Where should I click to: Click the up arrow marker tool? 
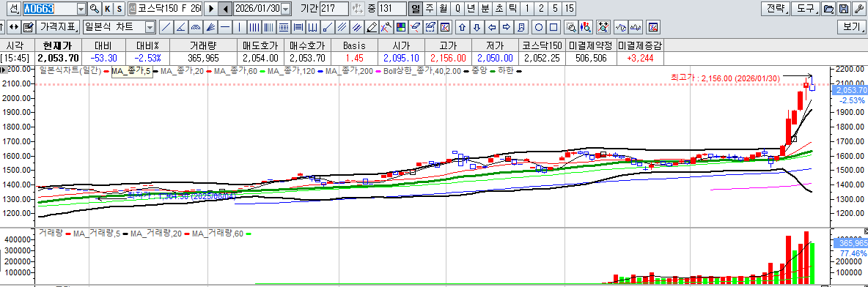point(463,26)
